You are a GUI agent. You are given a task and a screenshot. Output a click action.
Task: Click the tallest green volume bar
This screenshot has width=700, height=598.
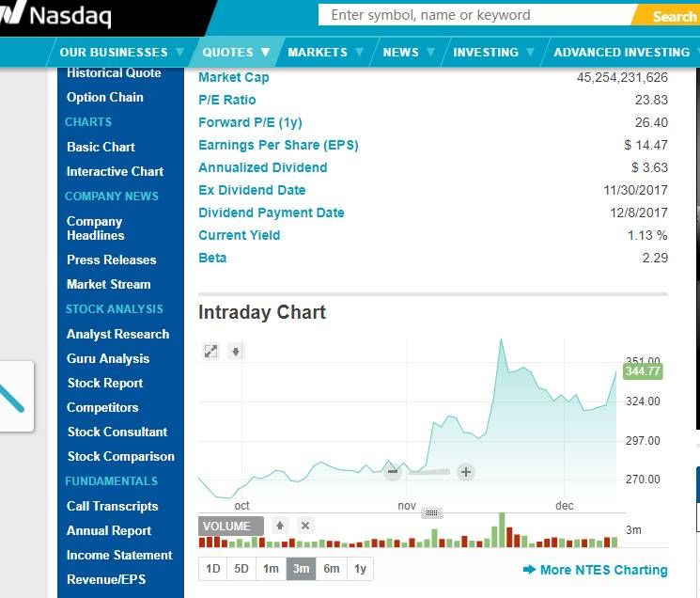point(502,530)
